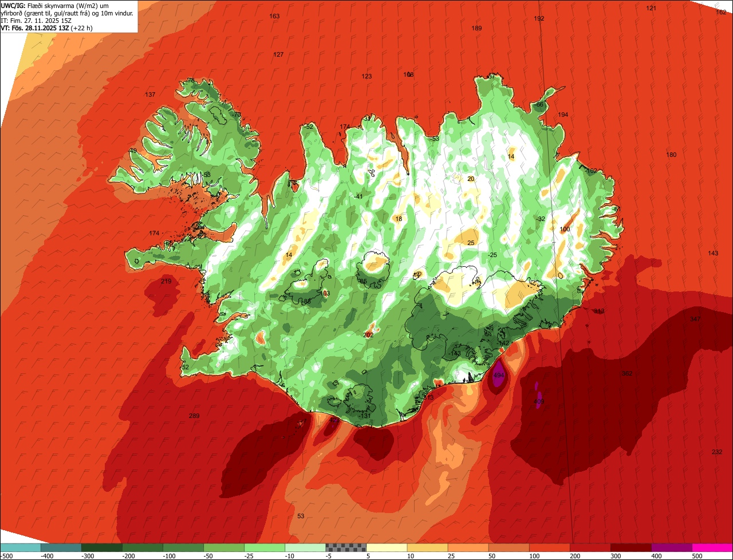This screenshot has width=733, height=560.
Task: Click the legend label -500
Action: 7,556
